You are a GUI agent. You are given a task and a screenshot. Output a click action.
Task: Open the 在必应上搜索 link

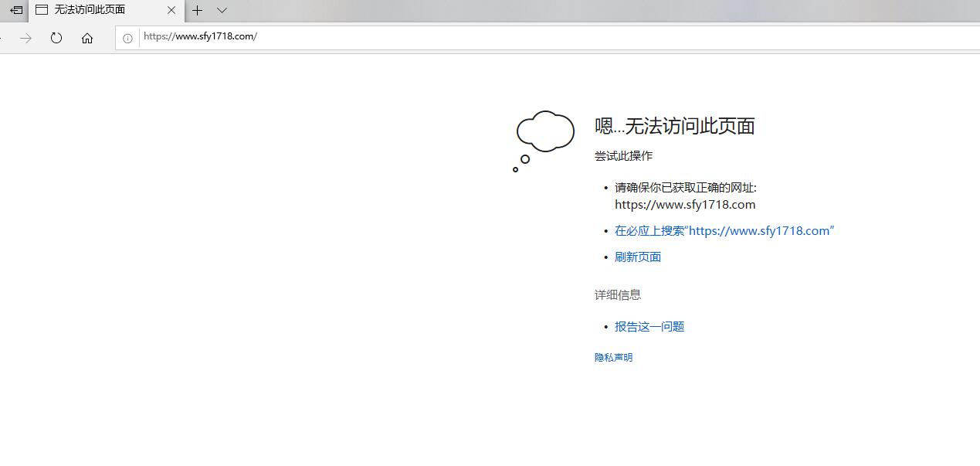[724, 230]
